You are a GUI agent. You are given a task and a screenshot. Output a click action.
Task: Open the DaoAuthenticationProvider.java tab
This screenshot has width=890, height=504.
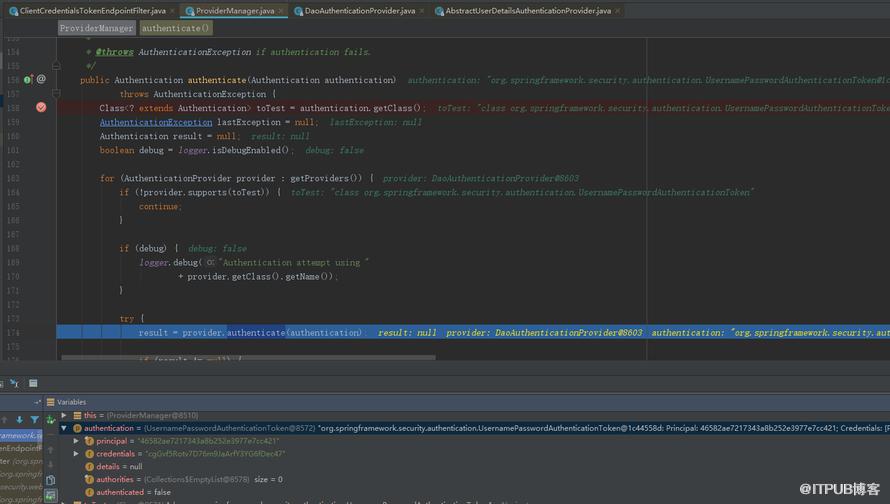pos(360,11)
